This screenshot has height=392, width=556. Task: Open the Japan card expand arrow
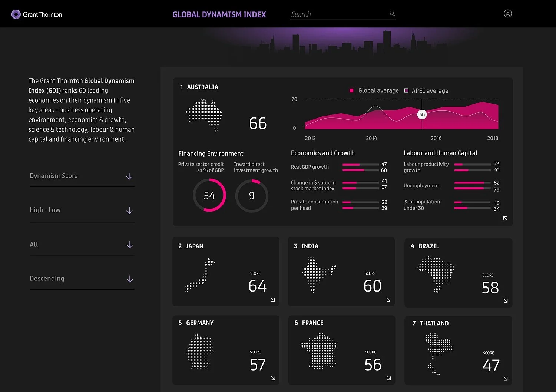[x=273, y=300]
